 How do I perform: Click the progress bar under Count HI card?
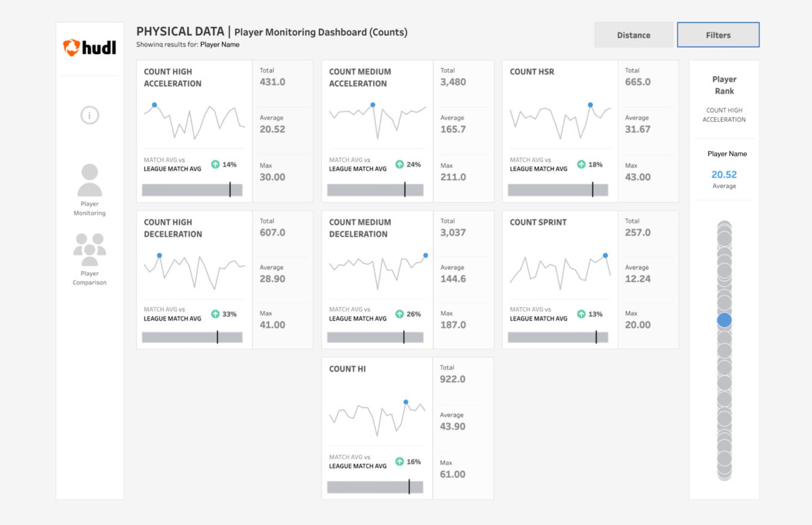tap(376, 486)
